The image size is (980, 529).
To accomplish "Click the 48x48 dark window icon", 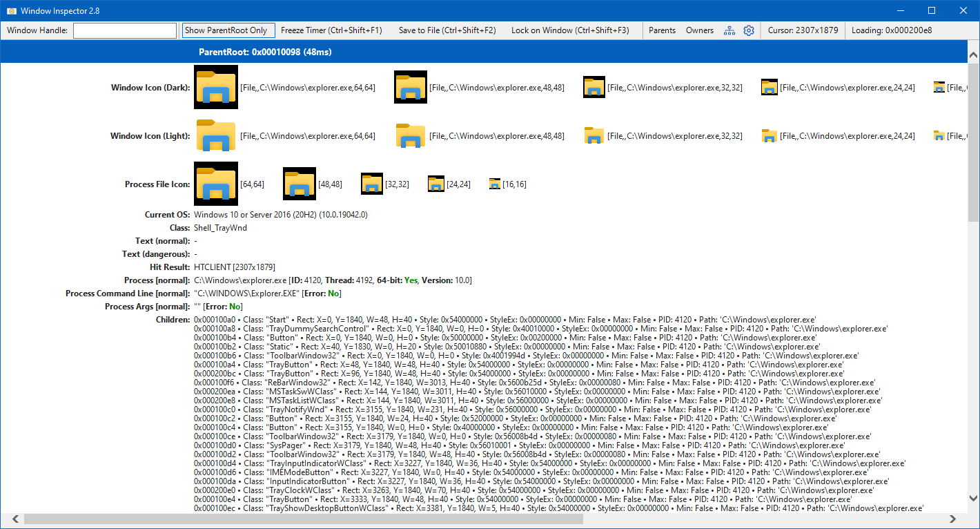I will pyautogui.click(x=411, y=87).
